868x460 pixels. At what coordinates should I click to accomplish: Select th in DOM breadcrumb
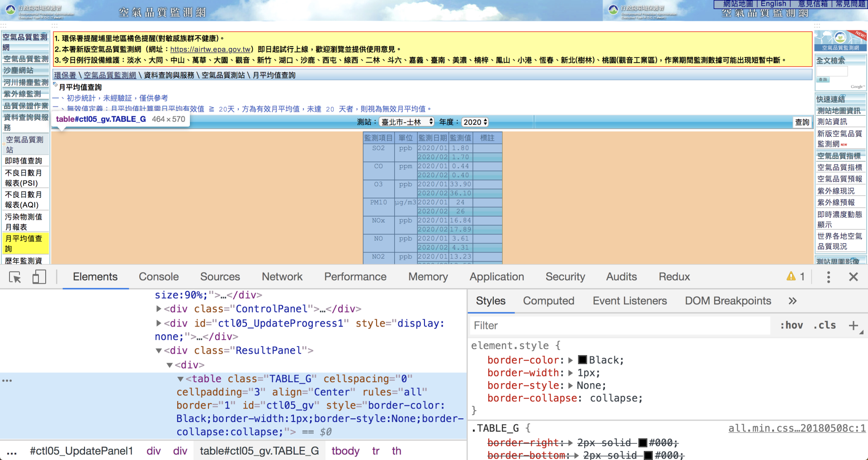coord(396,451)
